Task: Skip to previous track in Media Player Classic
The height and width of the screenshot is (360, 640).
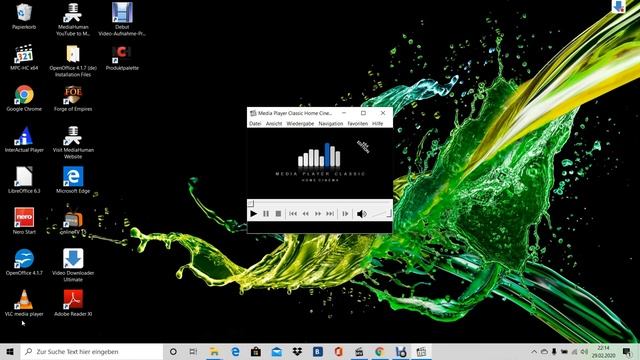Action: pos(293,213)
